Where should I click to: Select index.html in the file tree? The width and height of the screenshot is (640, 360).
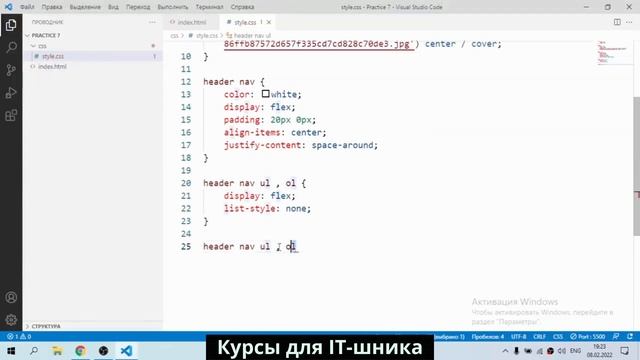pos(52,67)
